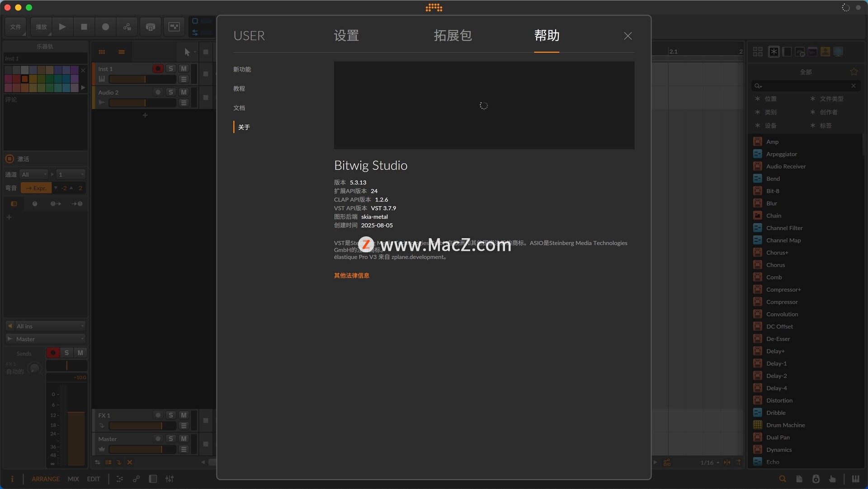Solo the Audio 2 track
The image size is (868, 489).
click(x=170, y=92)
